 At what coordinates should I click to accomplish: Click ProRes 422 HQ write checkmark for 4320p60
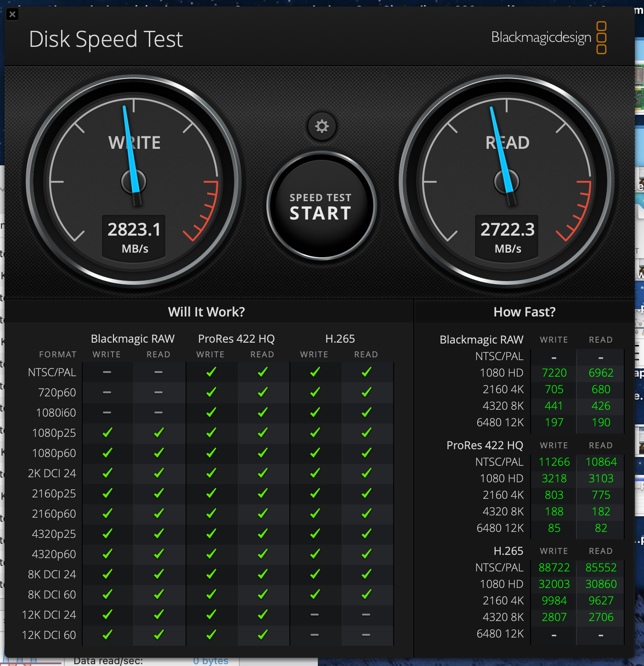click(211, 554)
